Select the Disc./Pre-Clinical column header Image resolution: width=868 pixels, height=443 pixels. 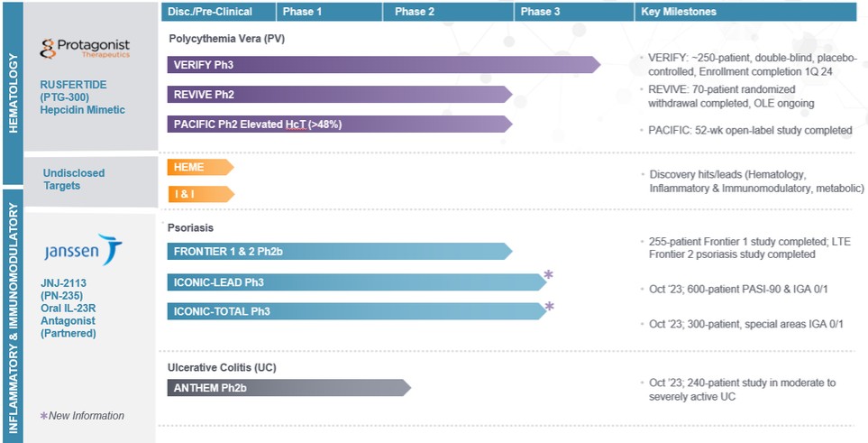219,12
